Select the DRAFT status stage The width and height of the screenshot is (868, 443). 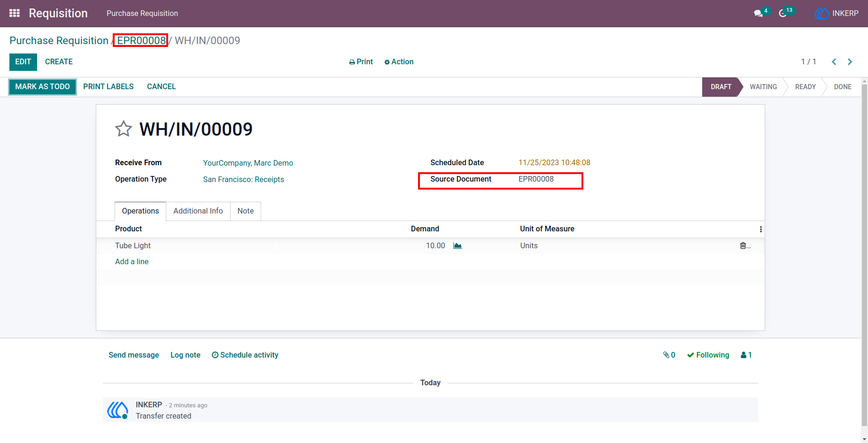coord(721,87)
